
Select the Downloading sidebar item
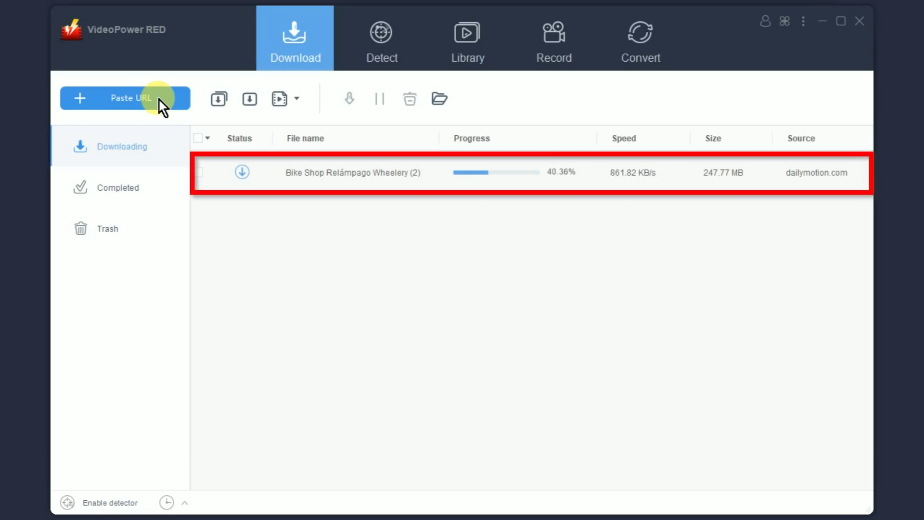pos(120,146)
